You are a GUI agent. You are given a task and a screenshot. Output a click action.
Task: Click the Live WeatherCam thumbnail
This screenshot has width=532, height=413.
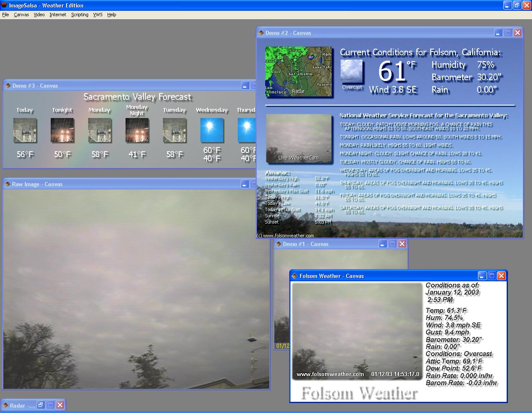coord(298,138)
